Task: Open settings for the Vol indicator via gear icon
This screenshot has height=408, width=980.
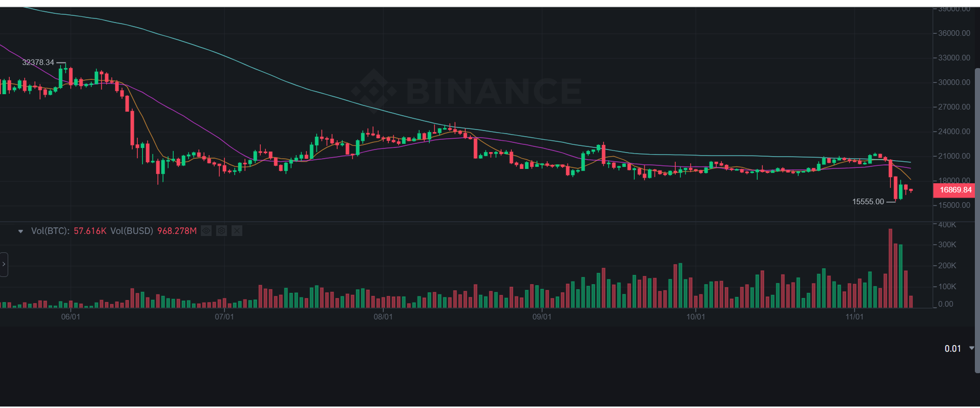Action: [221, 231]
